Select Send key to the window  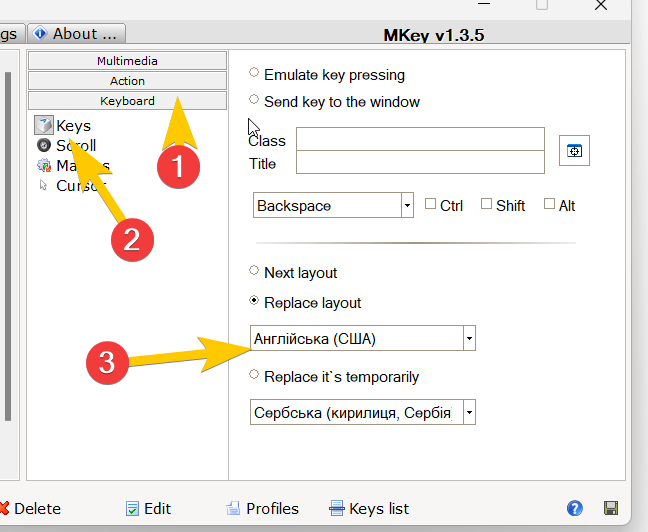click(254, 100)
